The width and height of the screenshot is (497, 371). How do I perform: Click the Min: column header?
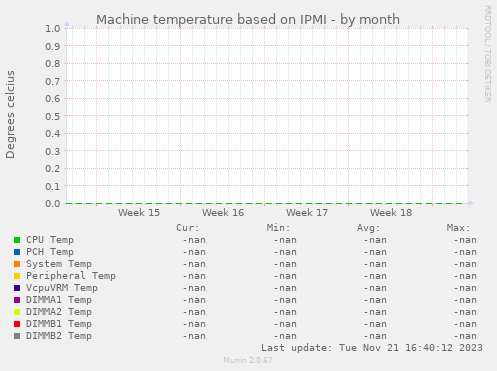click(278, 228)
